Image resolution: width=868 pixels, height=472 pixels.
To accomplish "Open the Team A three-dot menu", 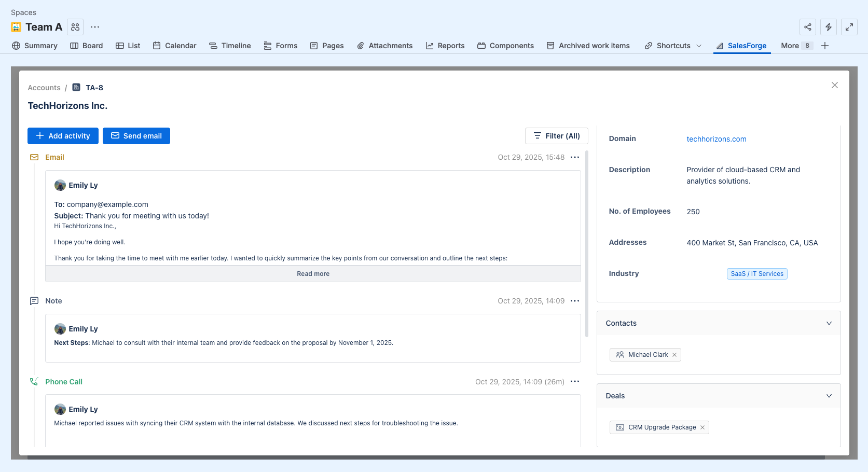I will pyautogui.click(x=95, y=27).
